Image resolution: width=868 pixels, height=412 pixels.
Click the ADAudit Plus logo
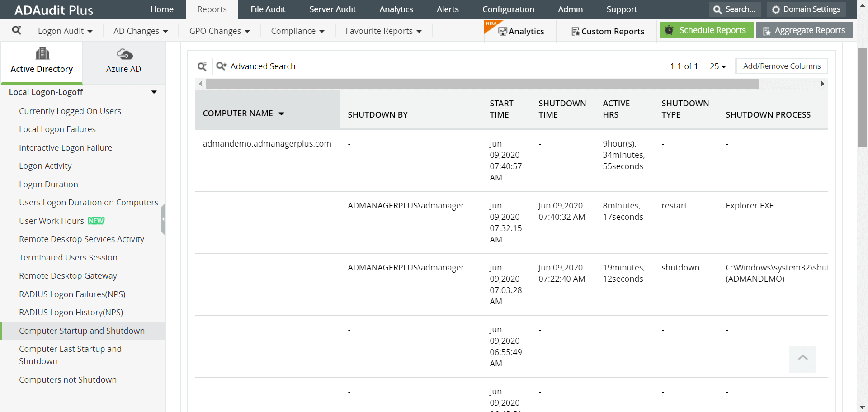(x=54, y=10)
